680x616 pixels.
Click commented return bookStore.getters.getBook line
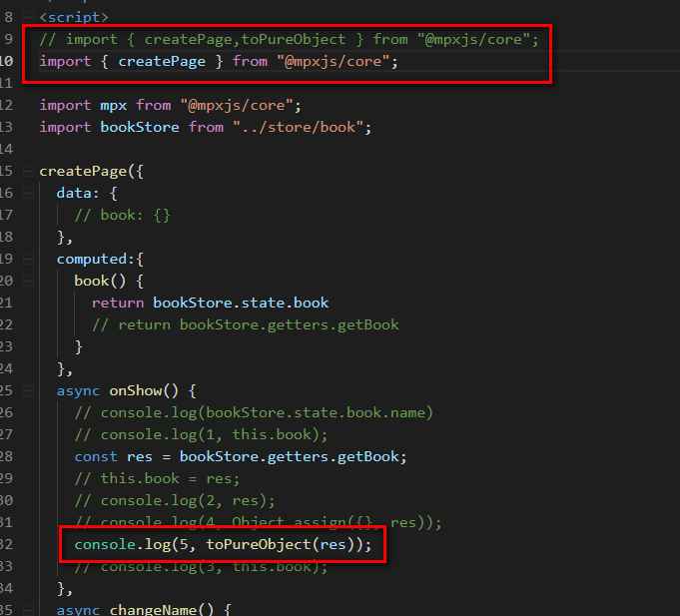(246, 324)
